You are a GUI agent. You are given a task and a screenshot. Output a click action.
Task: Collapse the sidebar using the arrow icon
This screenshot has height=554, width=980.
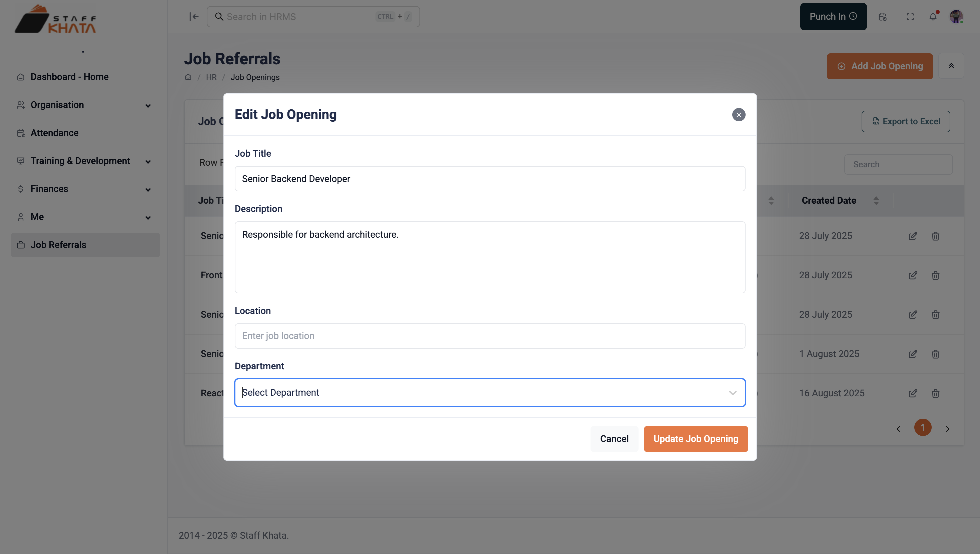[194, 16]
